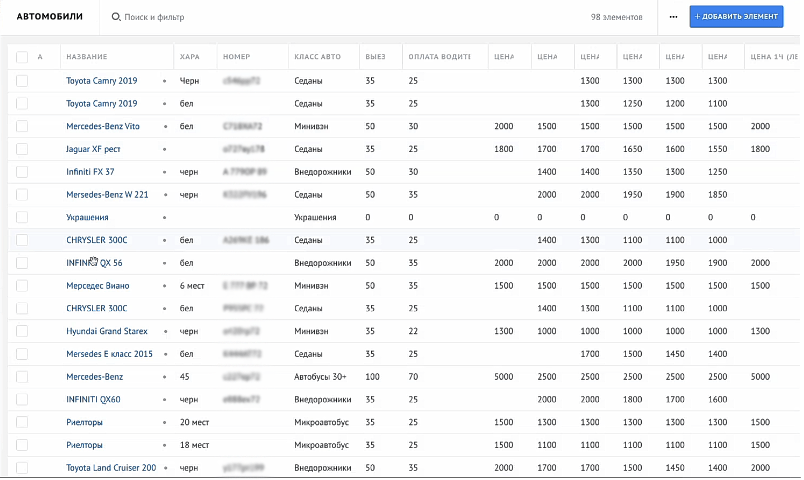This screenshot has width=804, height=480.
Task: Click the 22 driver pay cell in Hyundai row
Action: (x=413, y=331)
